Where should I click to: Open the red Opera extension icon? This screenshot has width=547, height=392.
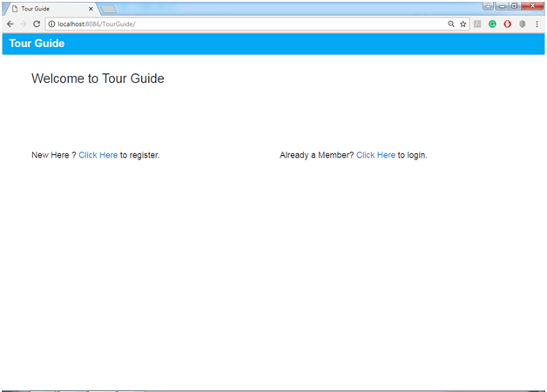click(x=507, y=24)
